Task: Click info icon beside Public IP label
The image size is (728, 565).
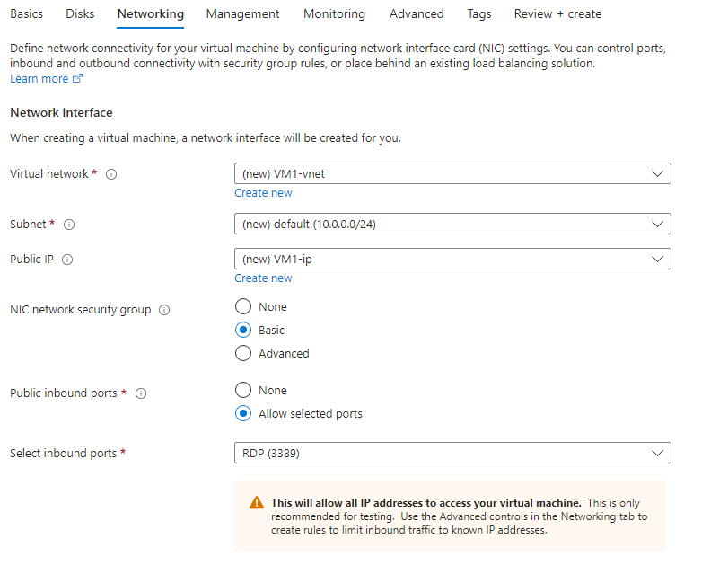Action: [x=67, y=260]
